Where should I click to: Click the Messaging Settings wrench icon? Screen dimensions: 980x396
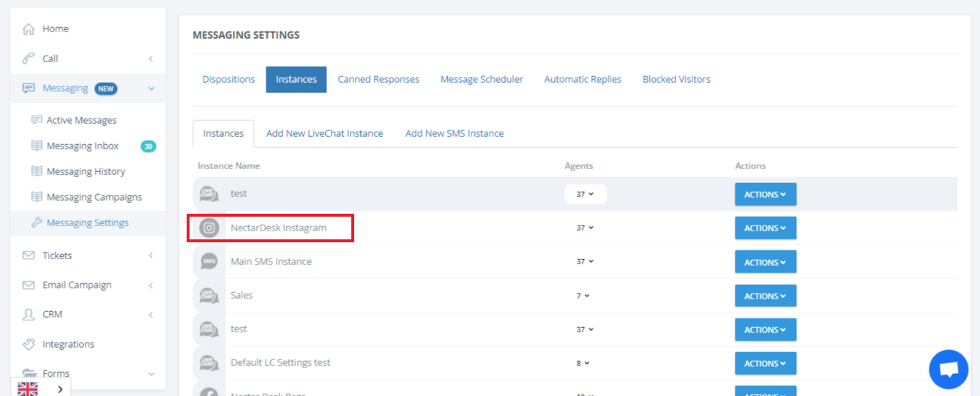37,223
